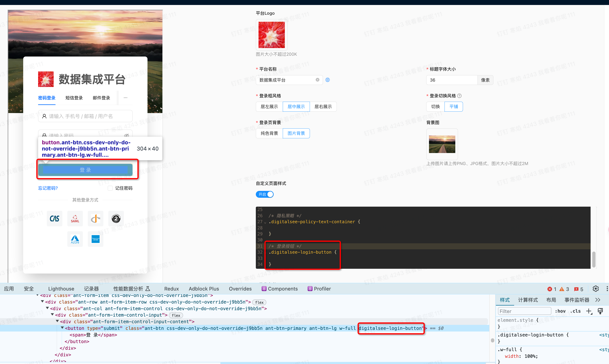Open the Overrides DevTools tab
This screenshot has height=364, width=609.
click(x=240, y=289)
